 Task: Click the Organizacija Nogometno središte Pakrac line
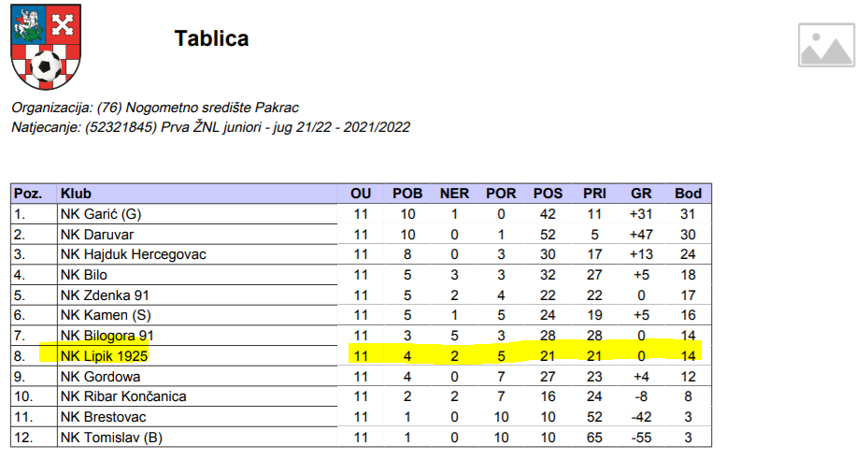click(155, 108)
